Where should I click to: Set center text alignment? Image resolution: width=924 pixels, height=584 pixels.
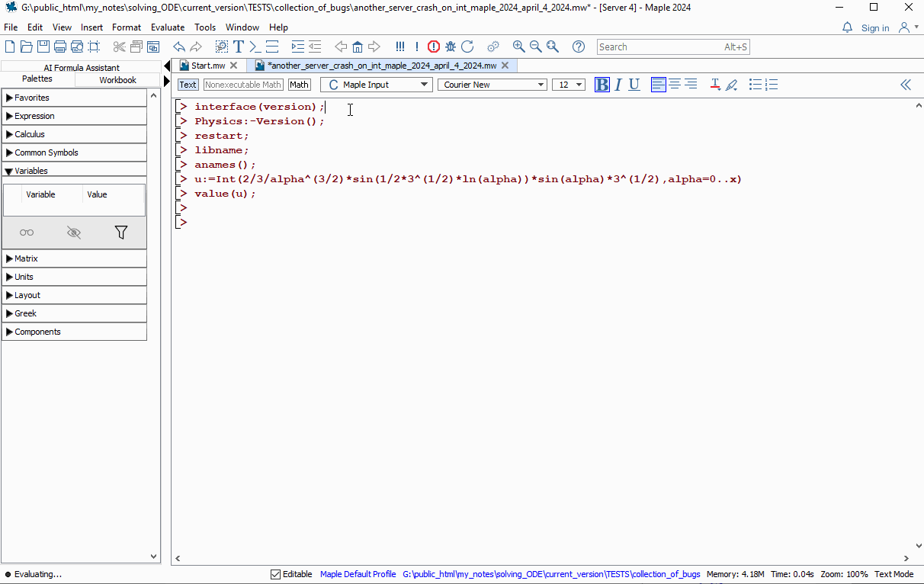675,85
